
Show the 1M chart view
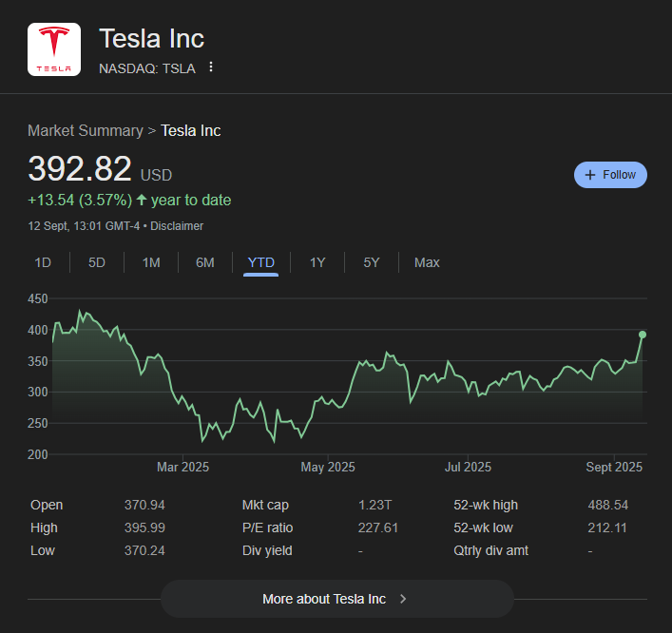[x=151, y=262]
